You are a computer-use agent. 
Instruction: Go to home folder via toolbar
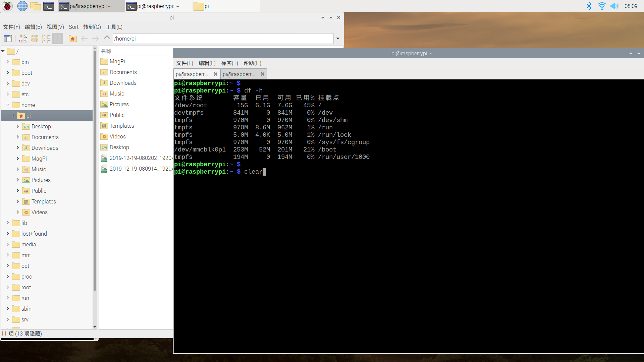point(73,39)
